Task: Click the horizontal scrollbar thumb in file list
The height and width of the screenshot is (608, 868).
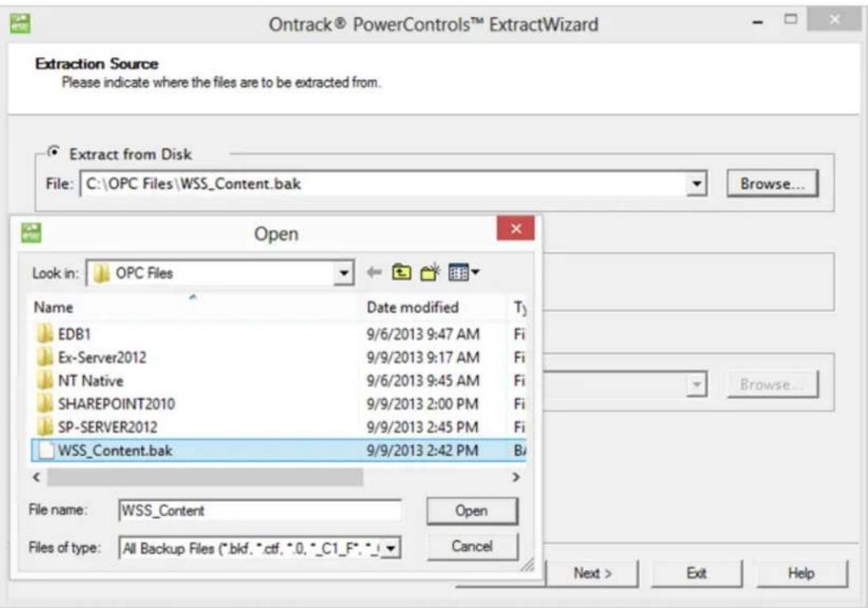Action: click(205, 477)
